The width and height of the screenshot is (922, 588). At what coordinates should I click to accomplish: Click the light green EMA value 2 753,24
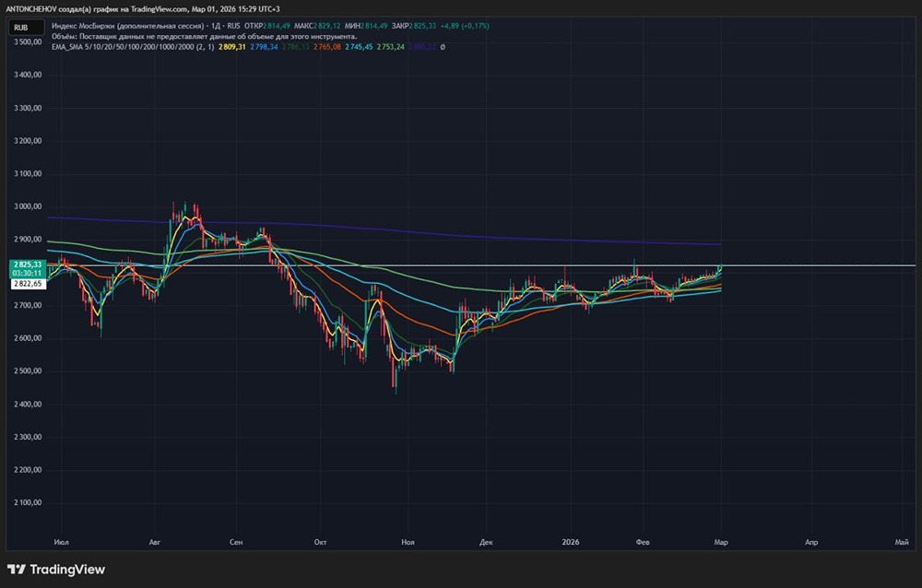click(x=388, y=46)
